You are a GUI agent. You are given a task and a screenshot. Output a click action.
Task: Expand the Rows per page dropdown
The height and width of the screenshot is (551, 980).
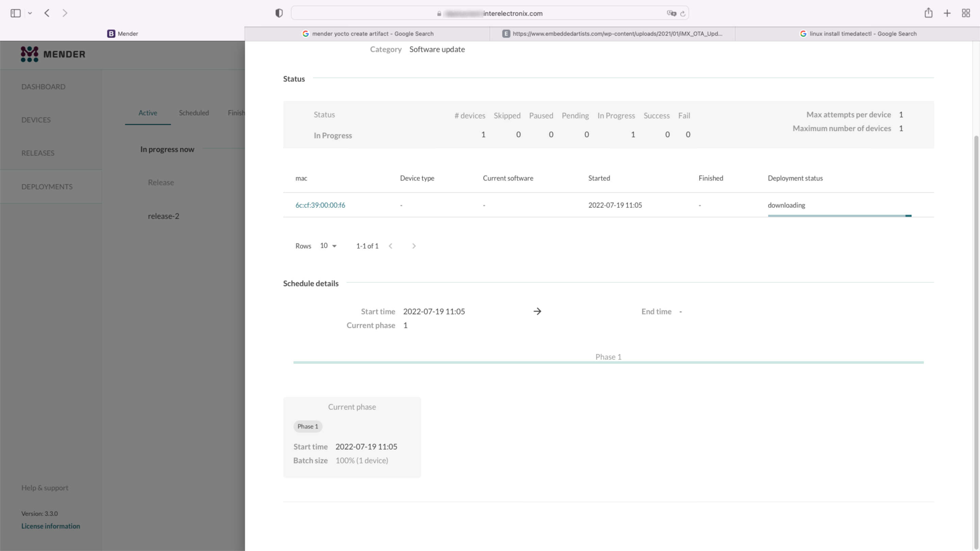pos(328,245)
